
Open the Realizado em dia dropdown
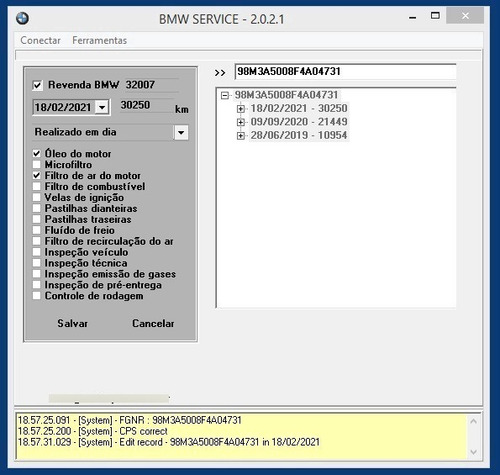181,132
